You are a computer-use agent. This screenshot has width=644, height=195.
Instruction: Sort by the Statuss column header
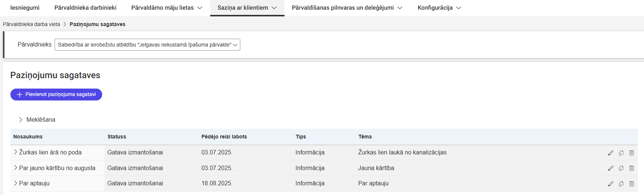[x=117, y=137]
